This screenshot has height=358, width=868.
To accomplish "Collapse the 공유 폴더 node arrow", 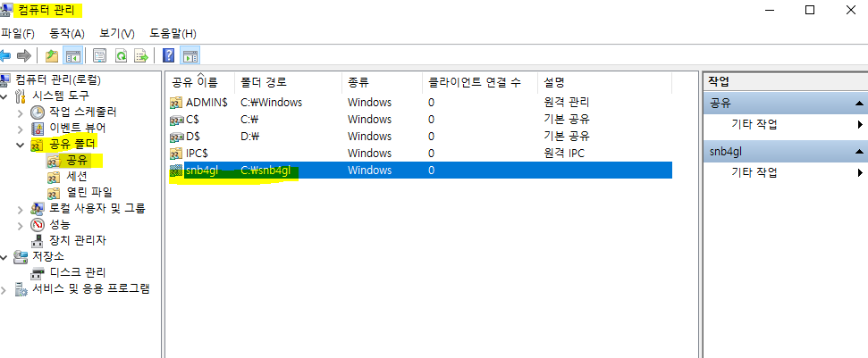I will pos(21,146).
